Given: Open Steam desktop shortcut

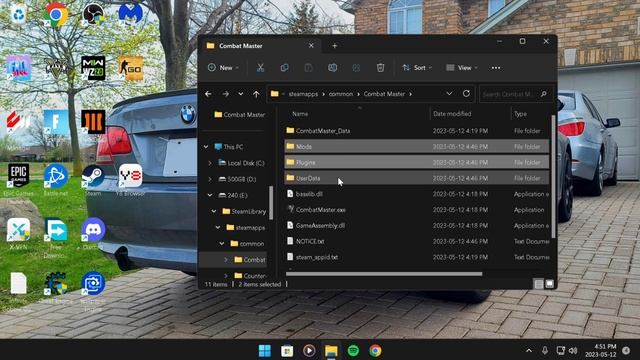Looking at the screenshot, I should 93,180.
